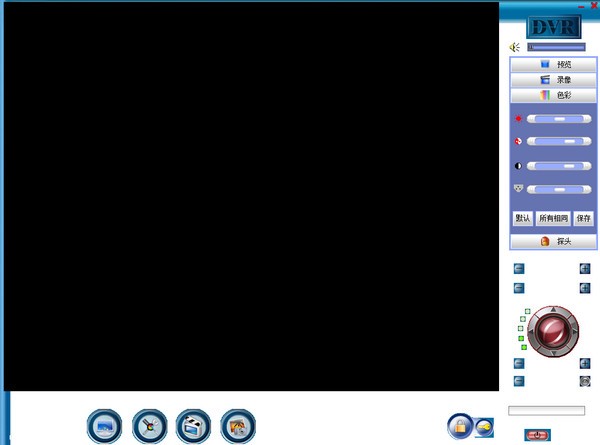
Task: Expand the 录像 recording section
Action: (553, 80)
